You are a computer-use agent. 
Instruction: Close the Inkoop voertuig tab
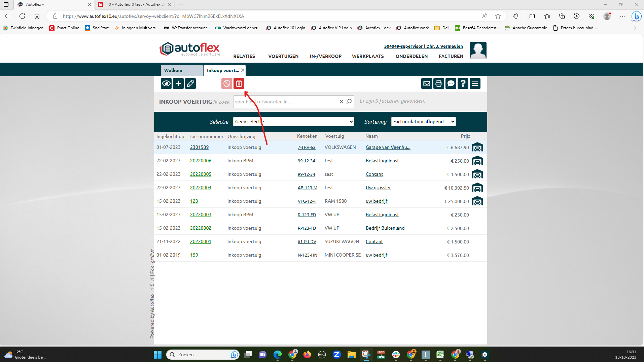(243, 70)
